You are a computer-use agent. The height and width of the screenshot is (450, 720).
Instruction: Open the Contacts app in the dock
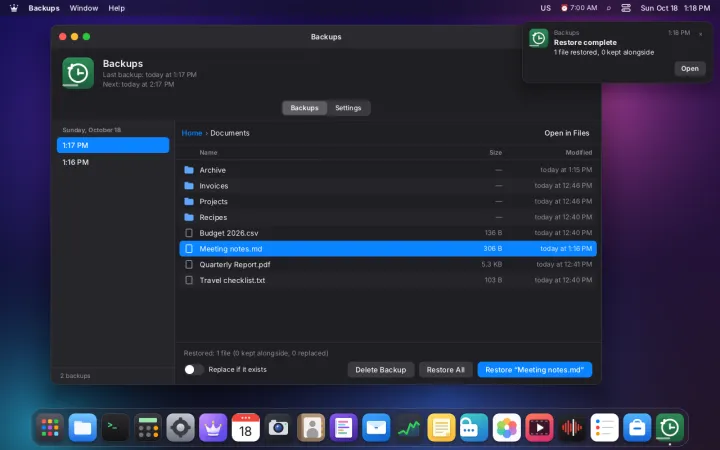pyautogui.click(x=311, y=428)
